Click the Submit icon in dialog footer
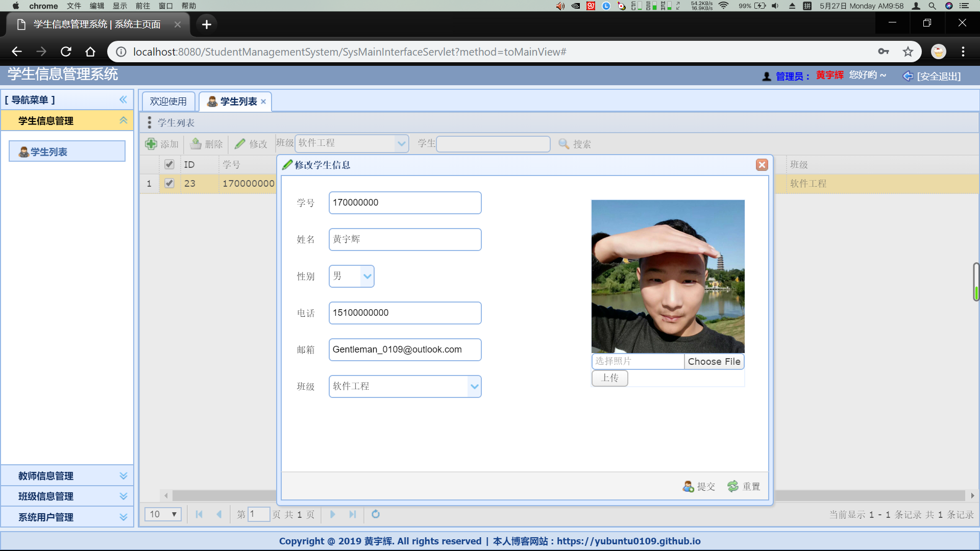980x551 pixels. coord(688,486)
